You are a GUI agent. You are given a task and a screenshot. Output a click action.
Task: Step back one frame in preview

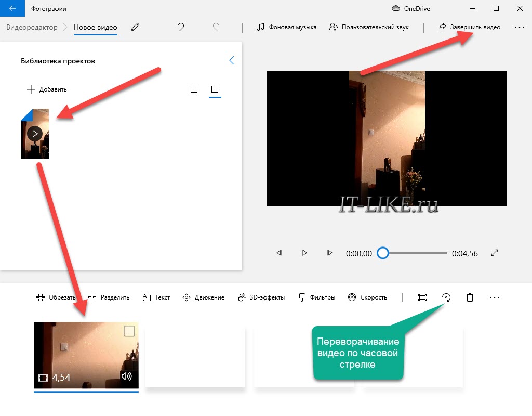coord(279,253)
